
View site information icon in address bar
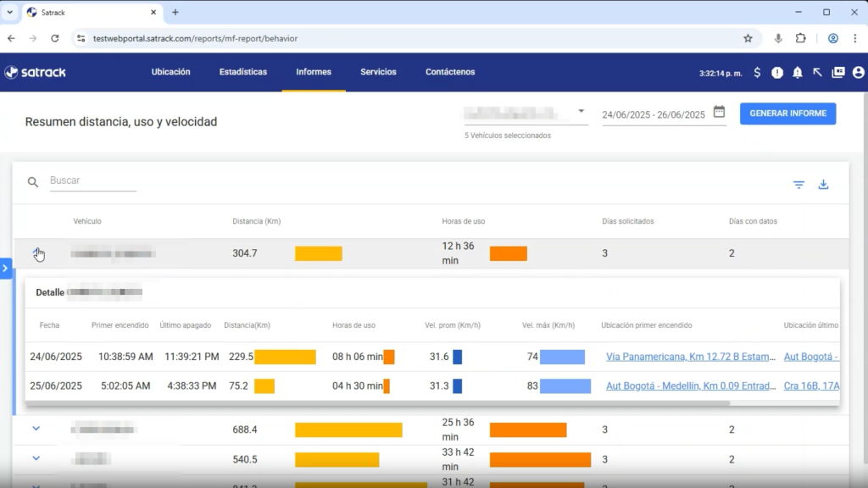click(81, 38)
